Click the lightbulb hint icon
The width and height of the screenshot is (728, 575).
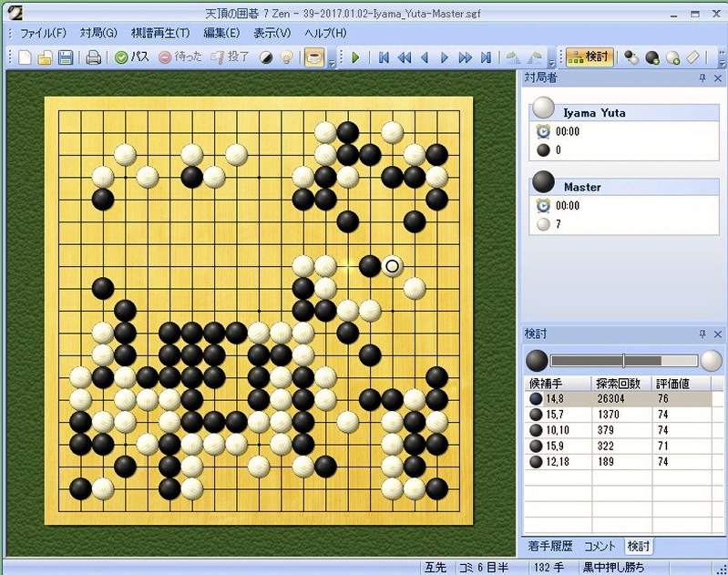click(x=286, y=57)
